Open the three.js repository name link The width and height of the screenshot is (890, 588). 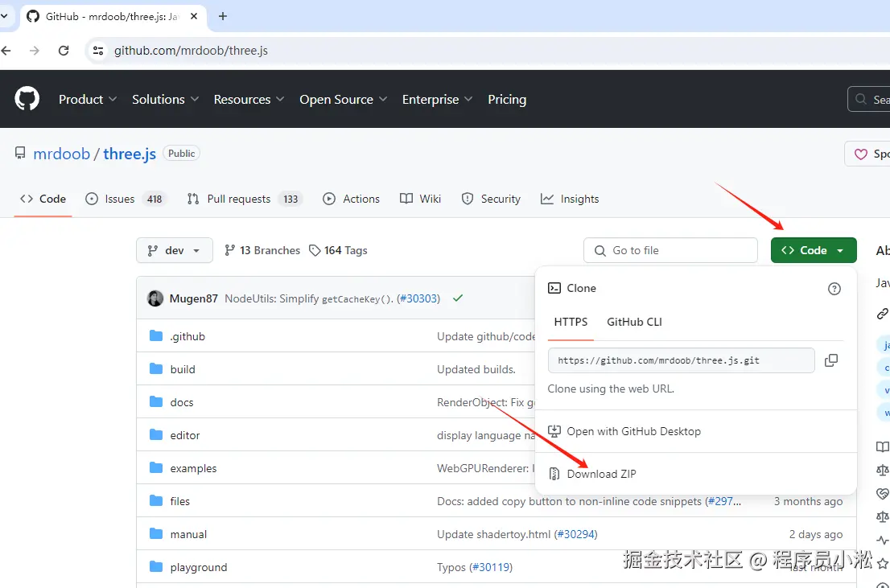click(x=130, y=154)
